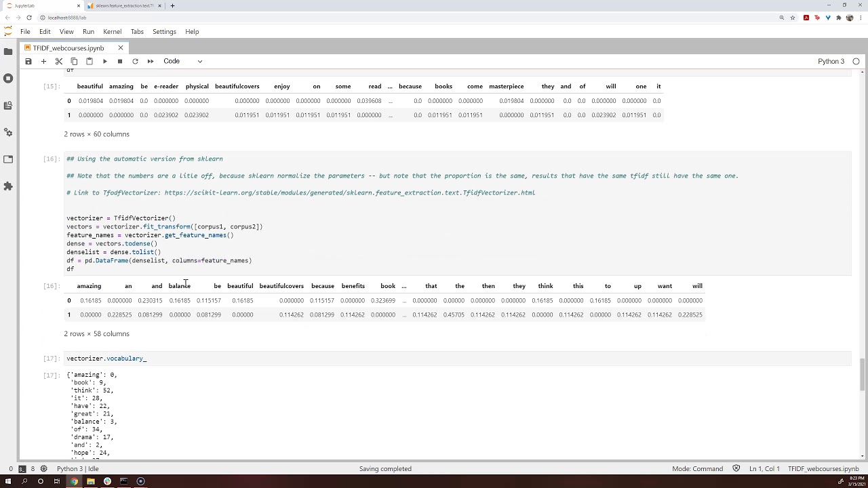Restart kernel and run all cells icon
Viewport: 868px width, 488px height.
151,61
